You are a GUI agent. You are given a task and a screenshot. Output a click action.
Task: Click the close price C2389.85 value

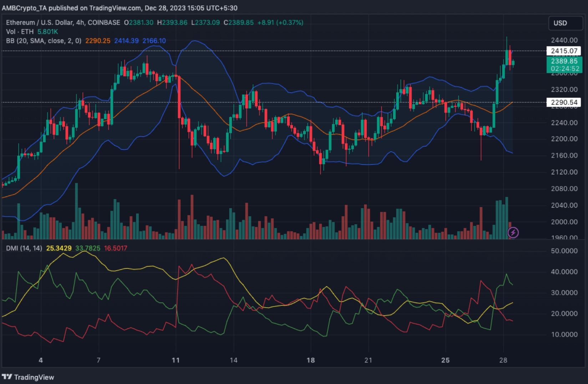(239, 23)
